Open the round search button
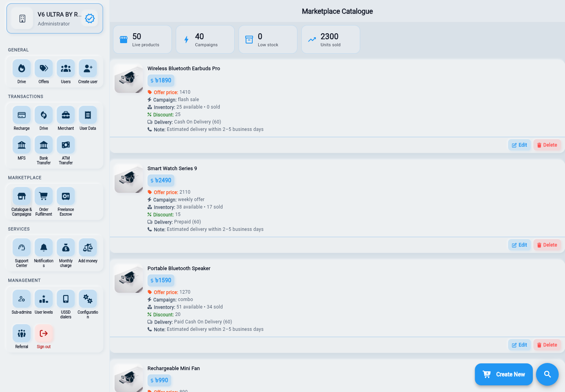 (547, 374)
